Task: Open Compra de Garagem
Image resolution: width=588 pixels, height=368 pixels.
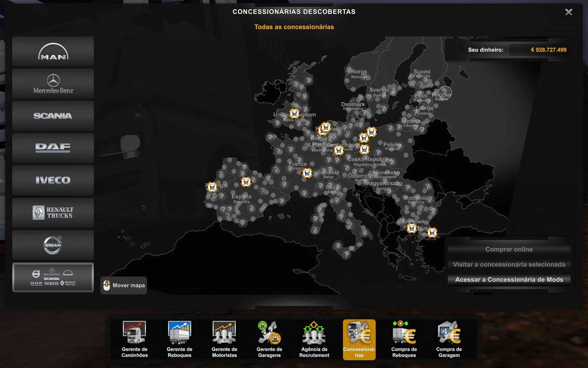Action: click(x=449, y=339)
